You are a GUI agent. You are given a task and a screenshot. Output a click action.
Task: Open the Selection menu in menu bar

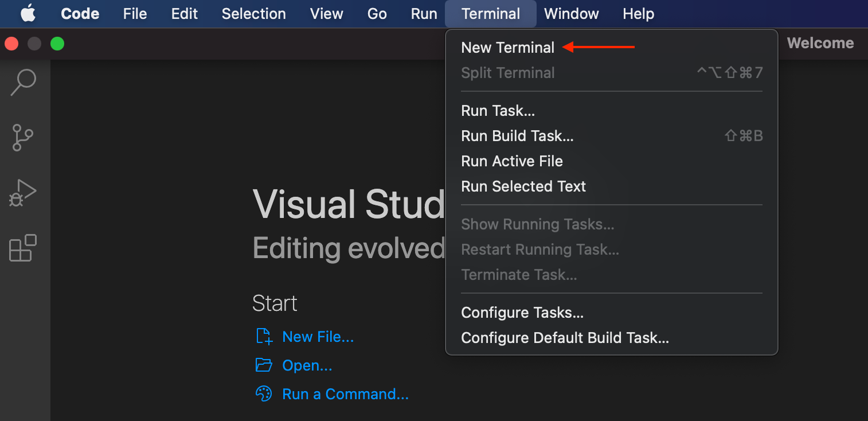tap(253, 14)
